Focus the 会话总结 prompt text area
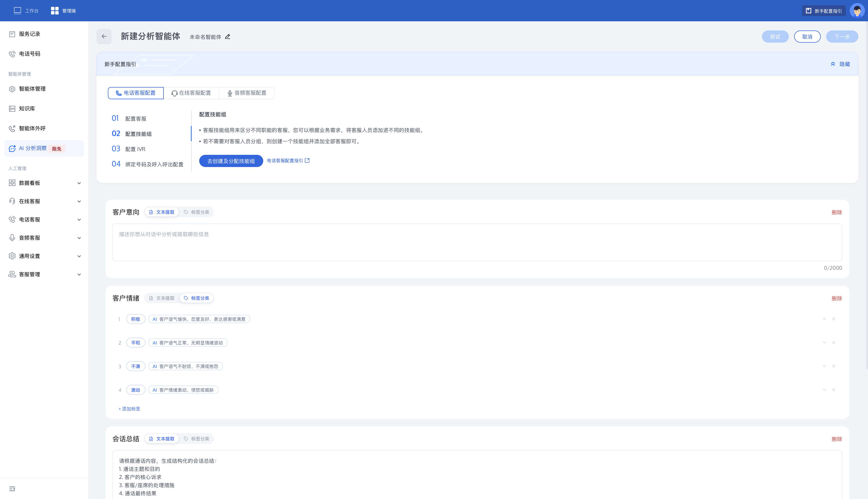The height and width of the screenshot is (499, 868). pos(477,475)
